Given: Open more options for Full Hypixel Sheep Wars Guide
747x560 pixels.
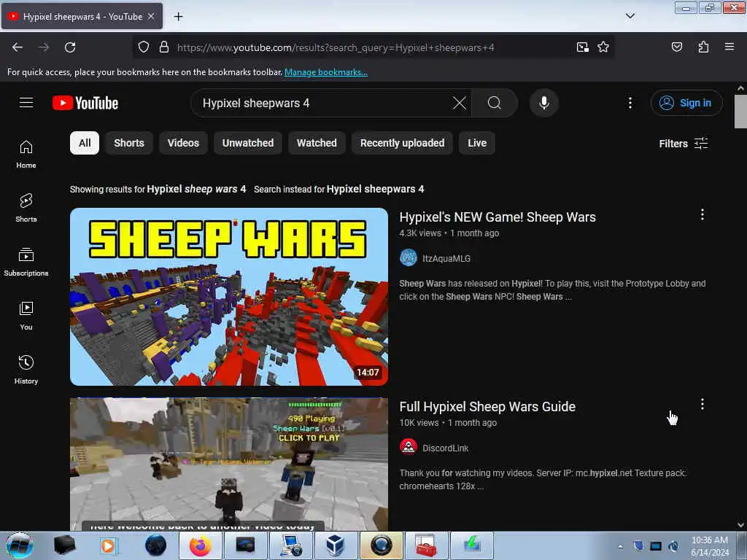Looking at the screenshot, I should click(x=703, y=404).
